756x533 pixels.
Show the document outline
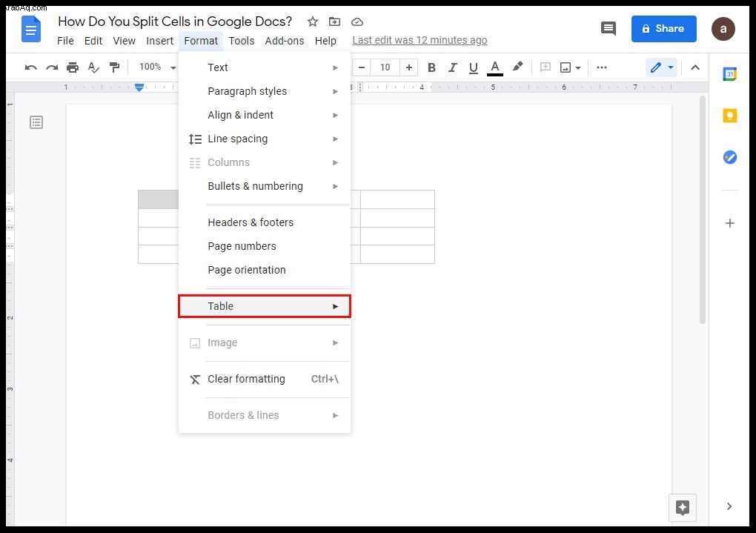(36, 122)
